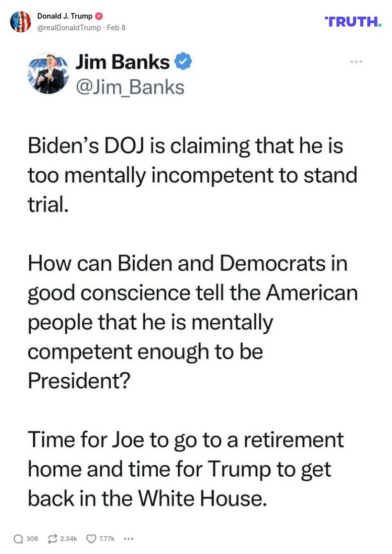Image resolution: width=392 pixels, height=554 pixels.
Task: Click the 2.34k ReTruth count
Action: [69, 539]
